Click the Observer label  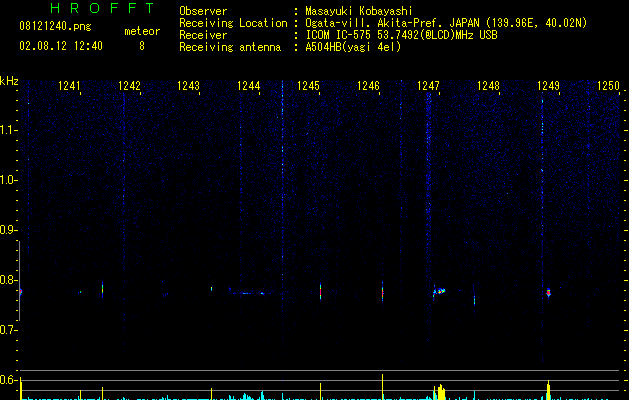coord(203,11)
